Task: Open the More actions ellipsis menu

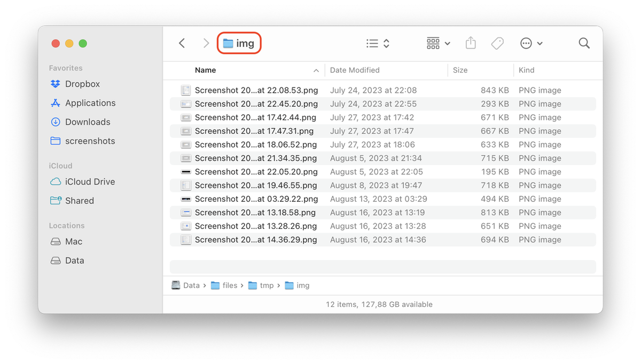Action: pos(526,44)
